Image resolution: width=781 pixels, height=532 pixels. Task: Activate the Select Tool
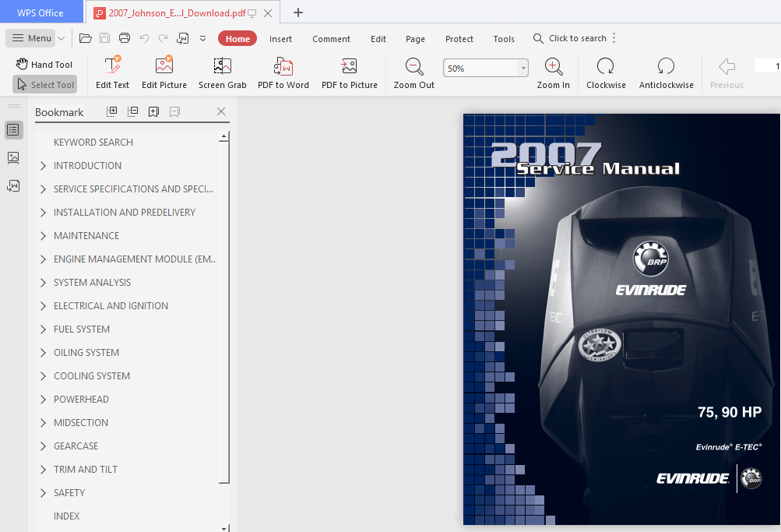[x=45, y=85]
